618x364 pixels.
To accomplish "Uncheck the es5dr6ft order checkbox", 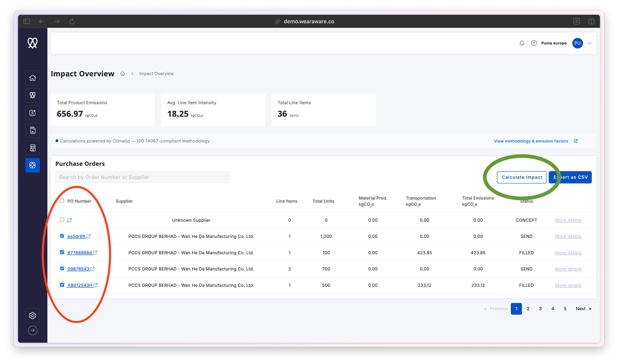I will pyautogui.click(x=62, y=236).
